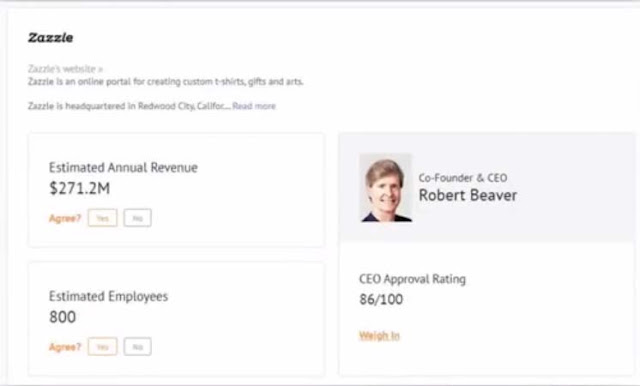The width and height of the screenshot is (640, 386).
Task: Click Agree? label under employees count
Action: click(65, 347)
